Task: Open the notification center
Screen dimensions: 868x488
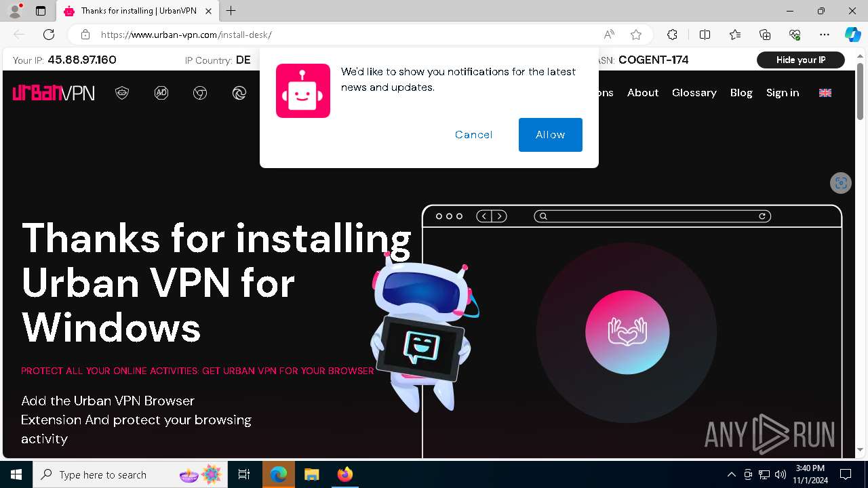Action: tap(846, 474)
